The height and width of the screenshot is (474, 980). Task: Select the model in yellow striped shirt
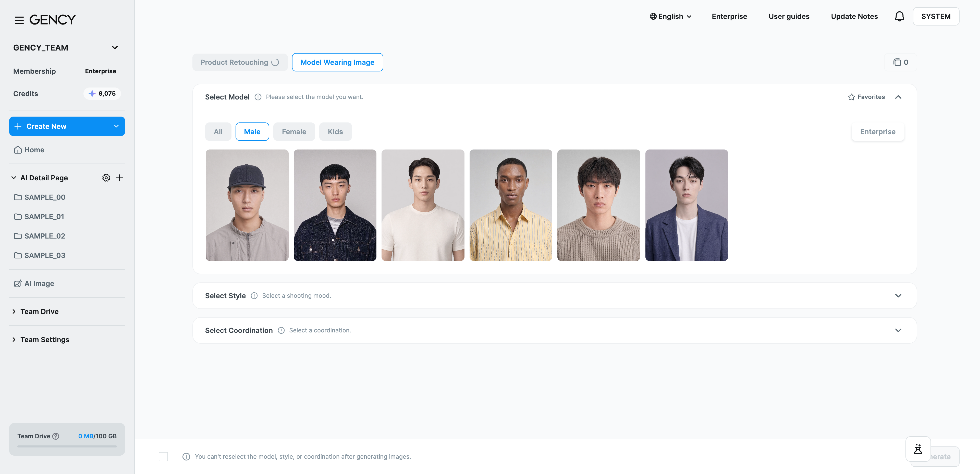click(510, 205)
